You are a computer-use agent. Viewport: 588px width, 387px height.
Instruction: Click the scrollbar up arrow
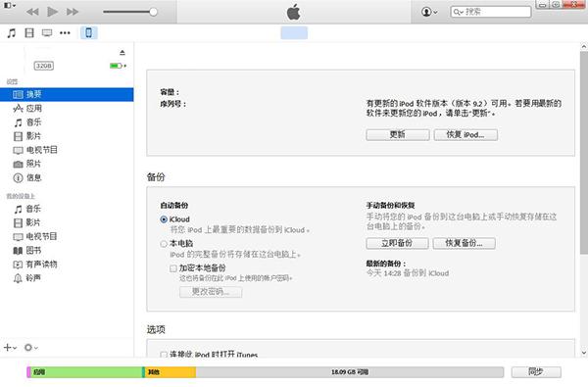coord(584,46)
